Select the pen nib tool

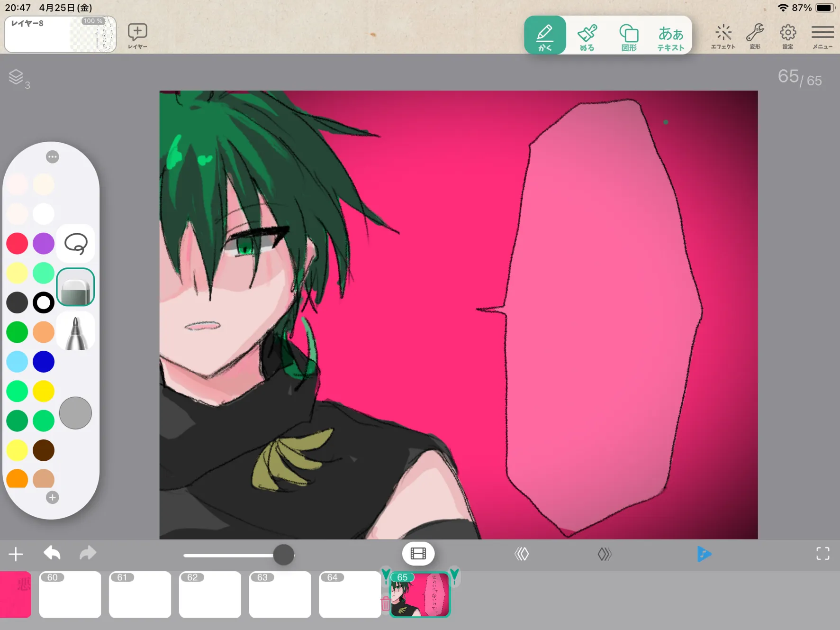(x=76, y=332)
